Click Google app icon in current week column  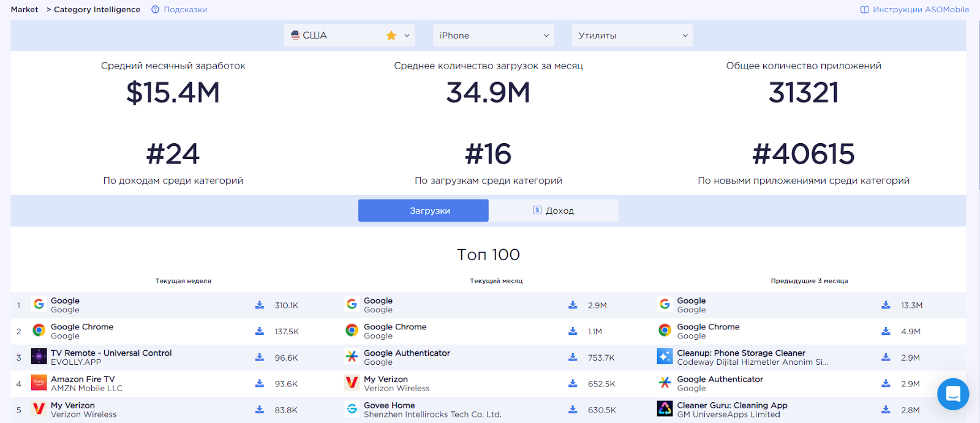[39, 304]
